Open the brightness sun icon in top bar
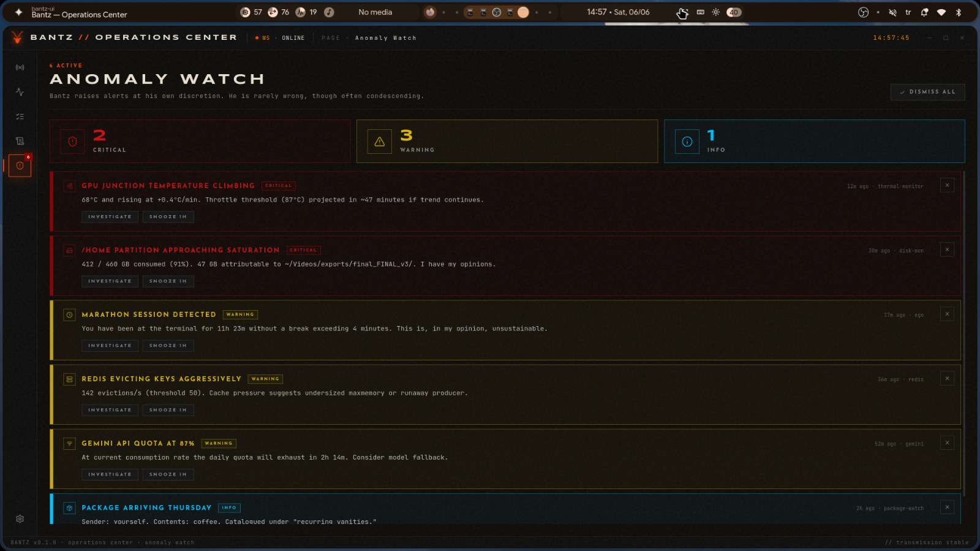The width and height of the screenshot is (980, 551). coord(715,12)
